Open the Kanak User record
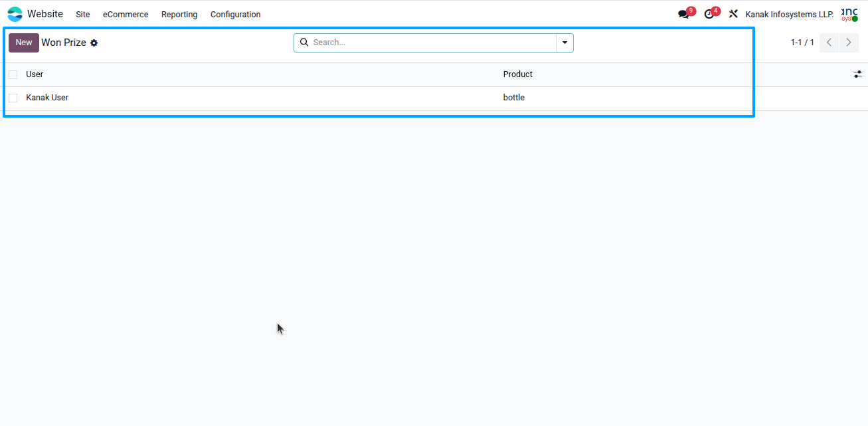Image resolution: width=868 pixels, height=426 pixels. 47,98
